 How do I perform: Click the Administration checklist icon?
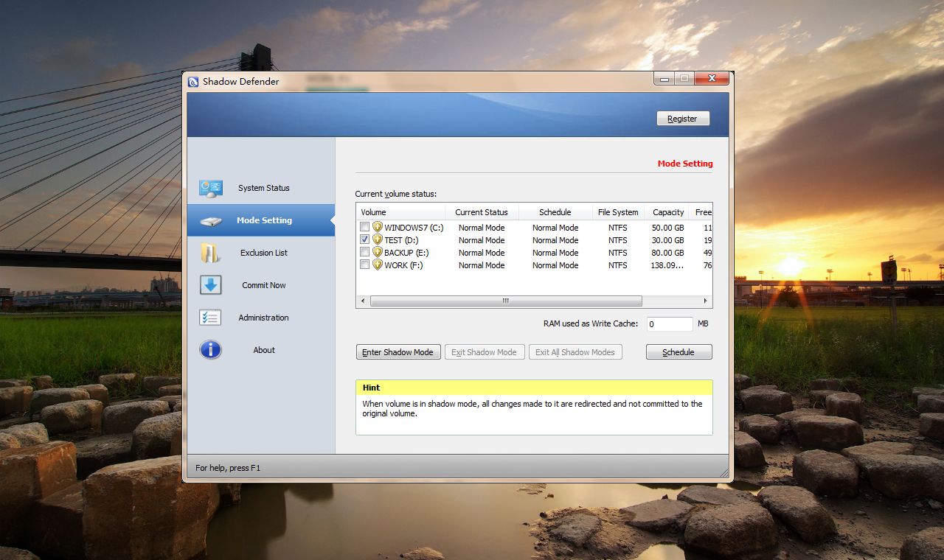click(211, 318)
